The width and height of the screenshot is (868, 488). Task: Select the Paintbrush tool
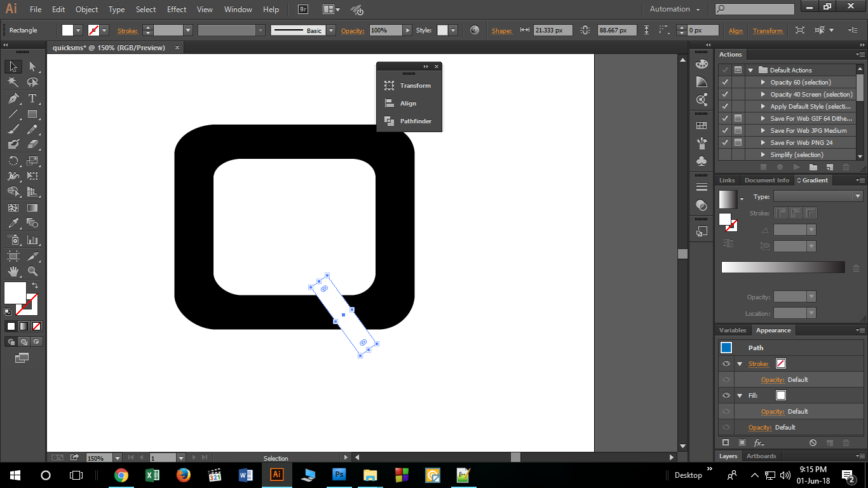click(13, 129)
